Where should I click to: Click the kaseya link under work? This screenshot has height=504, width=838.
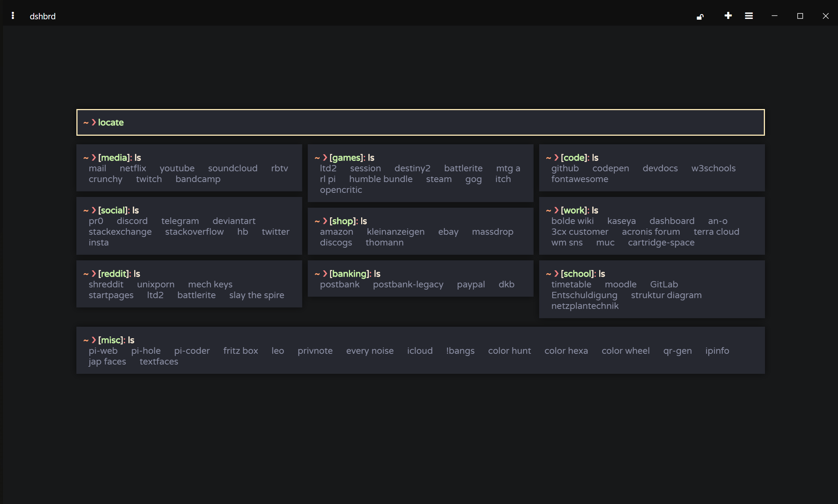click(621, 221)
